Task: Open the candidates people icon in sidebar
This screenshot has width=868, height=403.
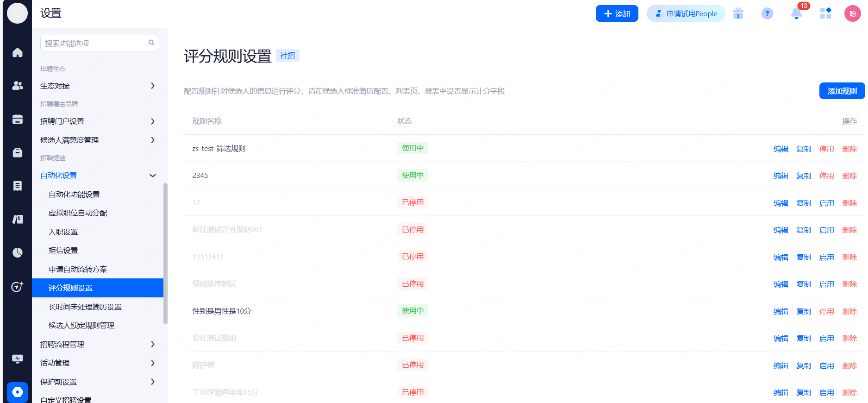Action: [x=18, y=86]
